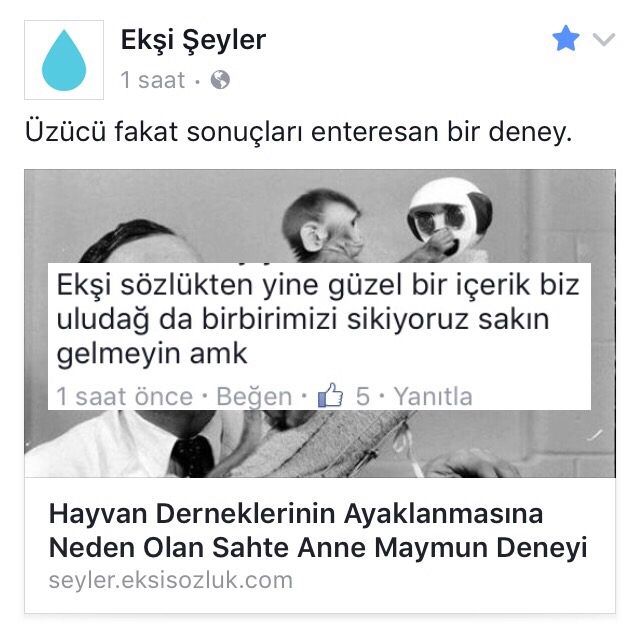Click the Beğen link on the comment
This screenshot has width=640, height=638.
pos(254,396)
